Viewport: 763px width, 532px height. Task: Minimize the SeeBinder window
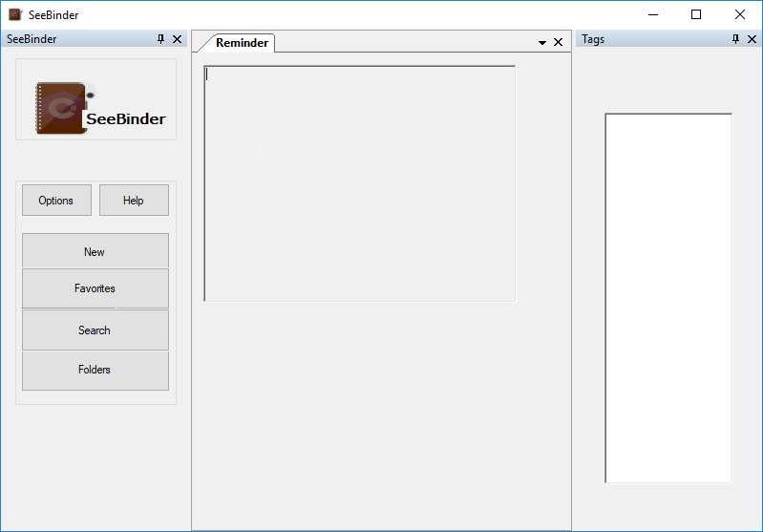[653, 14]
